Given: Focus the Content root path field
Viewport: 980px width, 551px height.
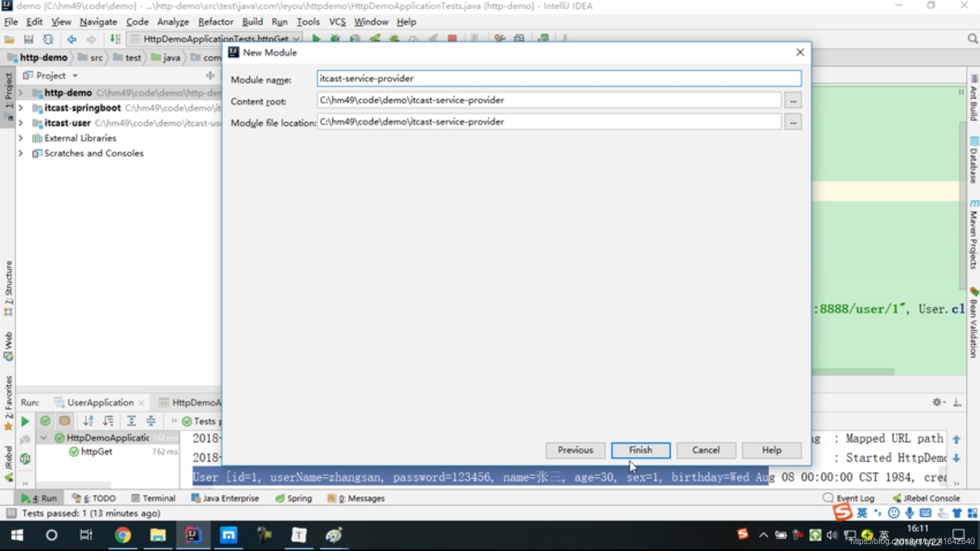Looking at the screenshot, I should [x=549, y=100].
